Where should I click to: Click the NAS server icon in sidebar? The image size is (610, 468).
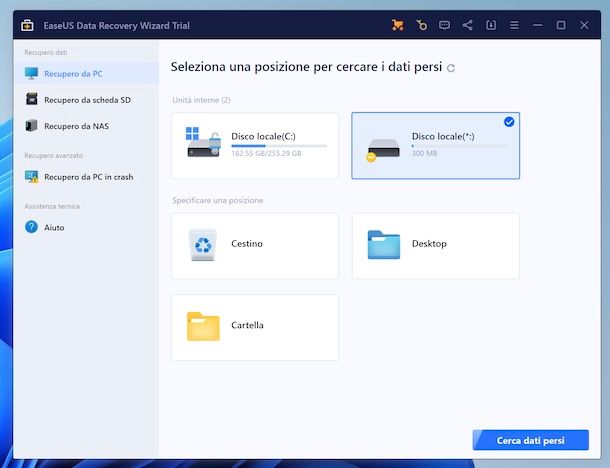pyautogui.click(x=31, y=126)
